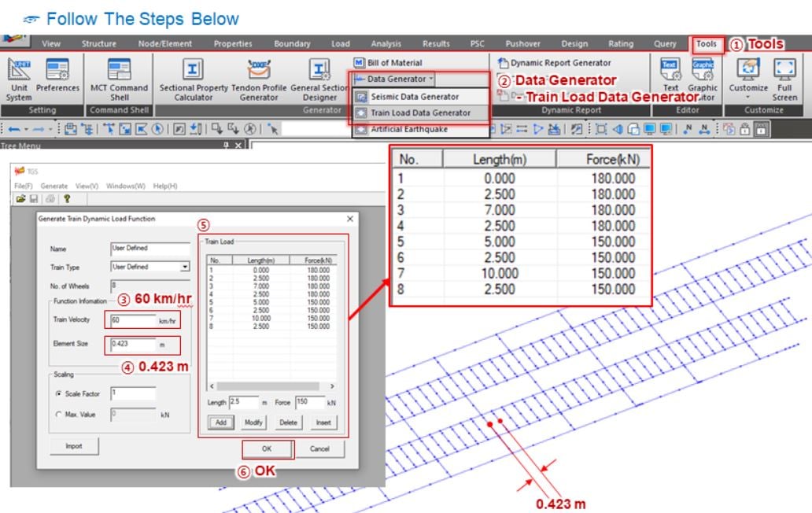Click the rightmost lock toolbar icon
Image resolution: width=812 pixels, height=513 pixels.
(762, 129)
